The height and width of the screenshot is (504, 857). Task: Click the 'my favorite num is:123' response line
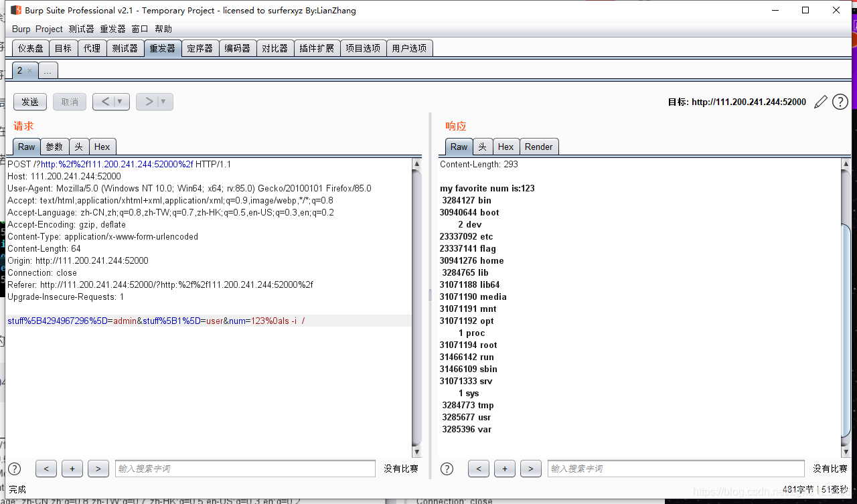(487, 188)
